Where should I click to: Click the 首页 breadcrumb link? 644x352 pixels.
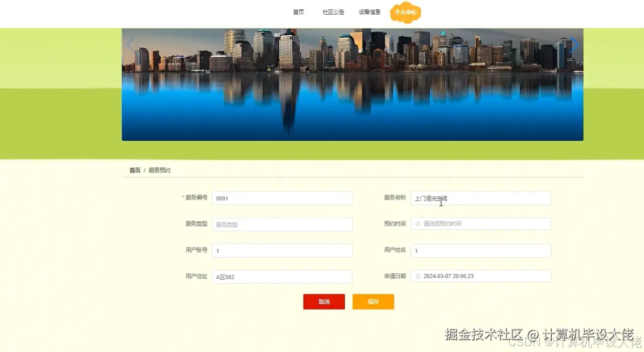click(134, 170)
